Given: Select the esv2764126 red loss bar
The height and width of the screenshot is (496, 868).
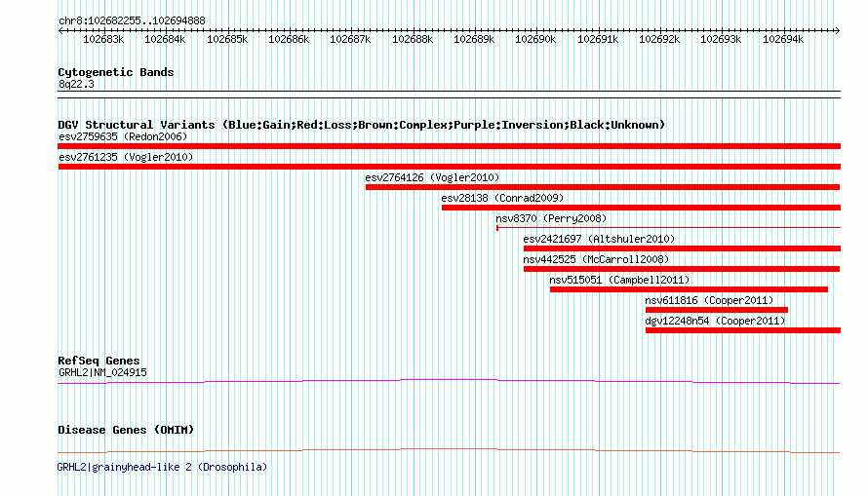Looking at the screenshot, I should 603,187.
